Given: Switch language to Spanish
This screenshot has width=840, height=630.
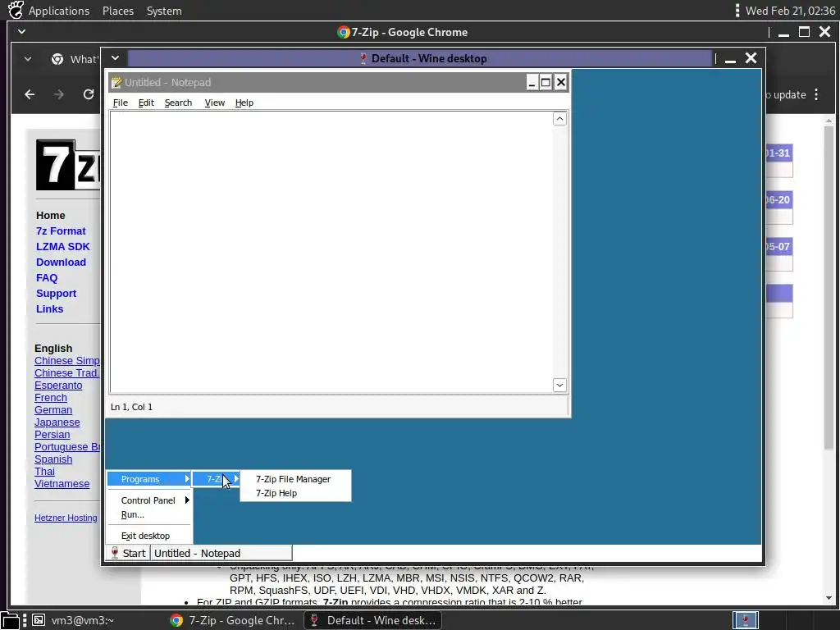Looking at the screenshot, I should pyautogui.click(x=53, y=459).
